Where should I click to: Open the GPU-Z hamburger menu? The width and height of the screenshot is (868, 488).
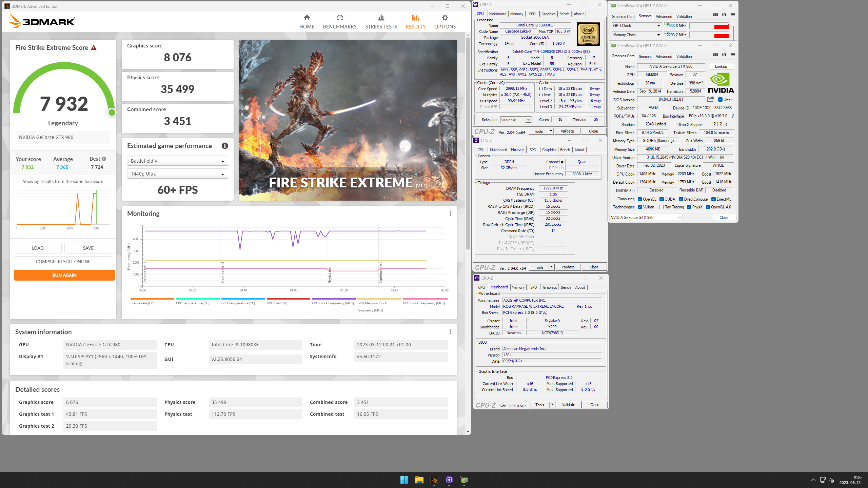pyautogui.click(x=733, y=55)
